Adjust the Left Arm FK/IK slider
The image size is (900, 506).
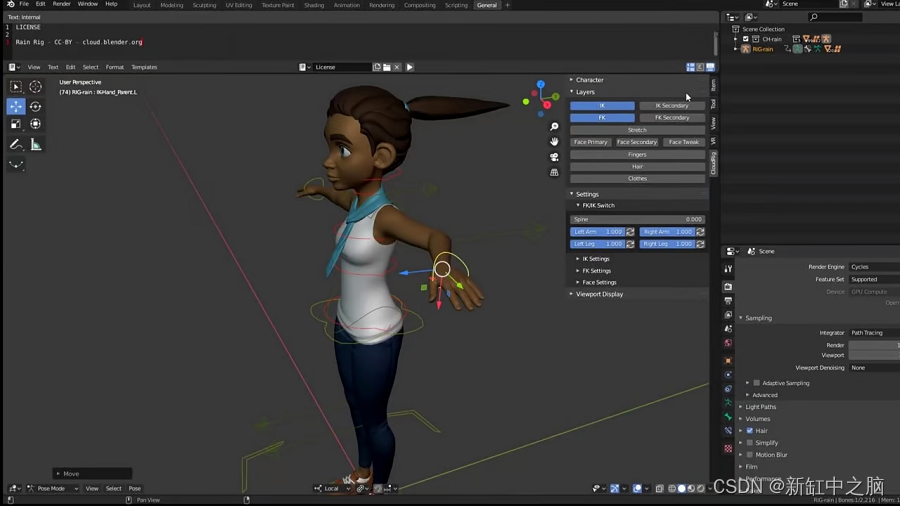(x=598, y=232)
